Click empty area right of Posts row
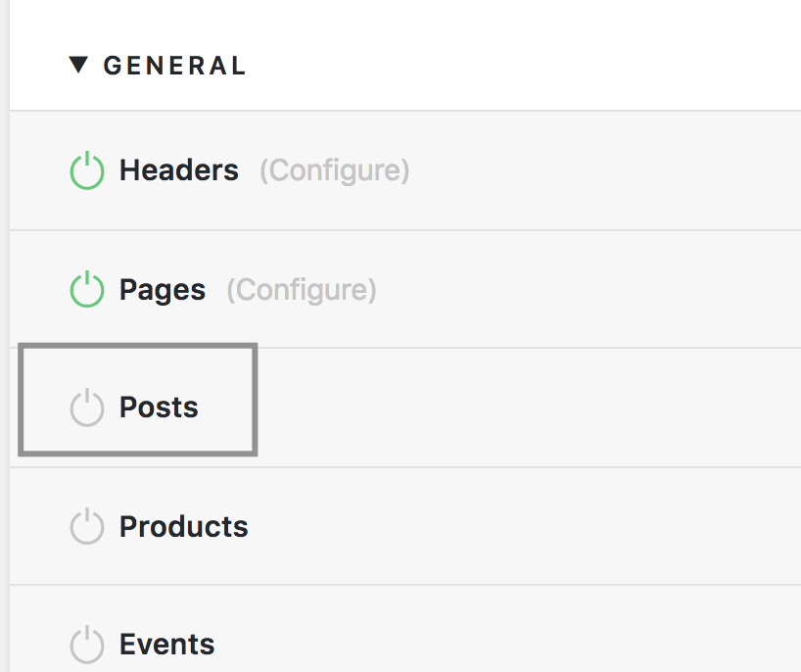Image resolution: width=801 pixels, height=672 pixels. pyautogui.click(x=539, y=408)
